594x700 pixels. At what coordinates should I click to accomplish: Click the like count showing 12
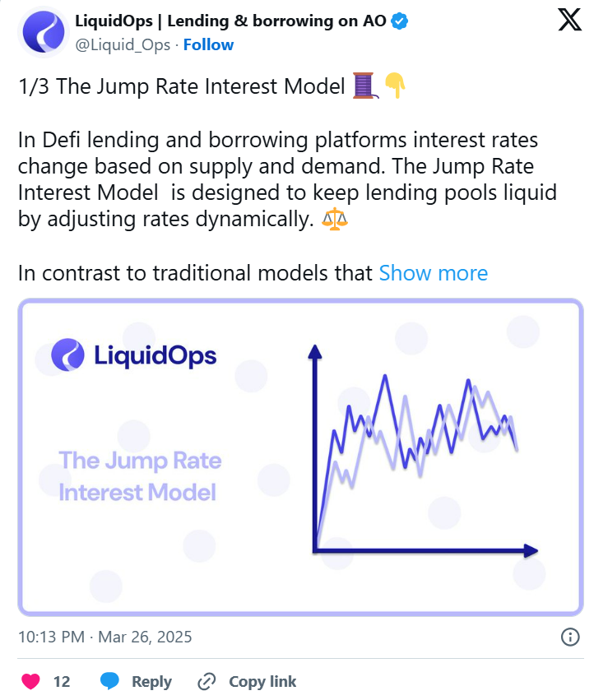(x=63, y=681)
